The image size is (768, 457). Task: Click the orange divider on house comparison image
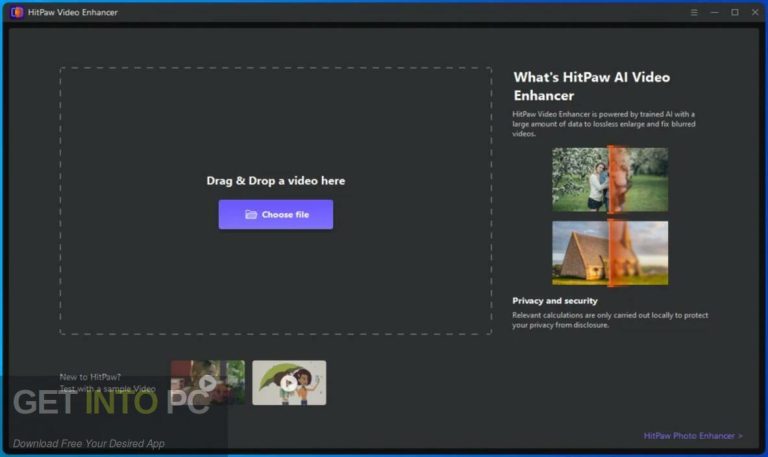click(610, 252)
